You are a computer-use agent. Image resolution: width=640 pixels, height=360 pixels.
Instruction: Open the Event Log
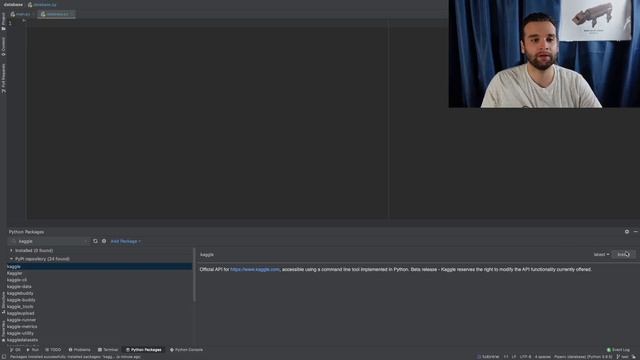618,350
